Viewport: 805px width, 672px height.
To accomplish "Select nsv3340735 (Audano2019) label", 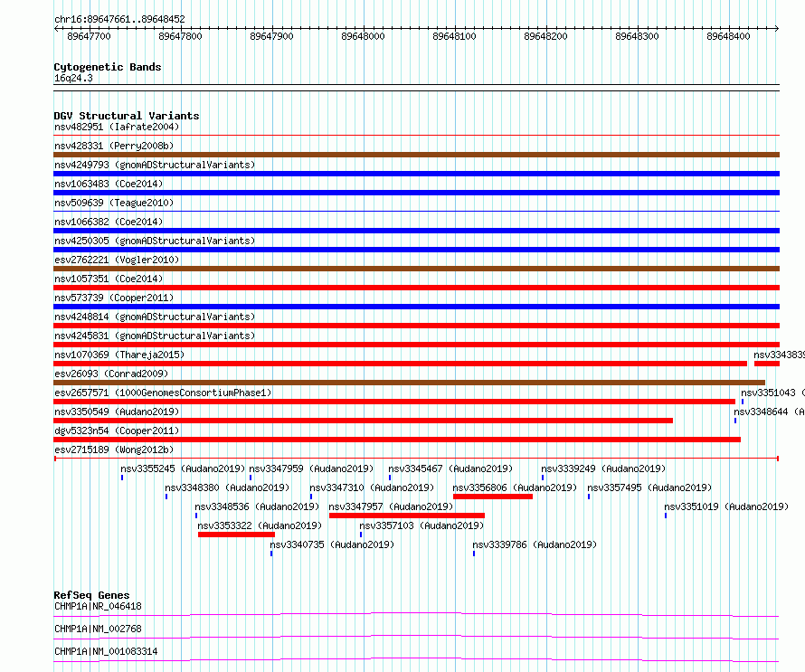I will (332, 544).
